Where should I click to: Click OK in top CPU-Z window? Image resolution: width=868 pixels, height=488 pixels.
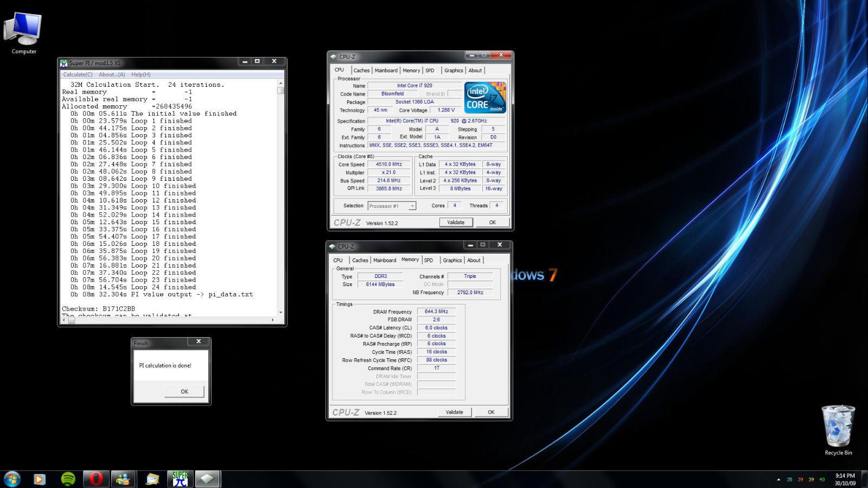493,222
